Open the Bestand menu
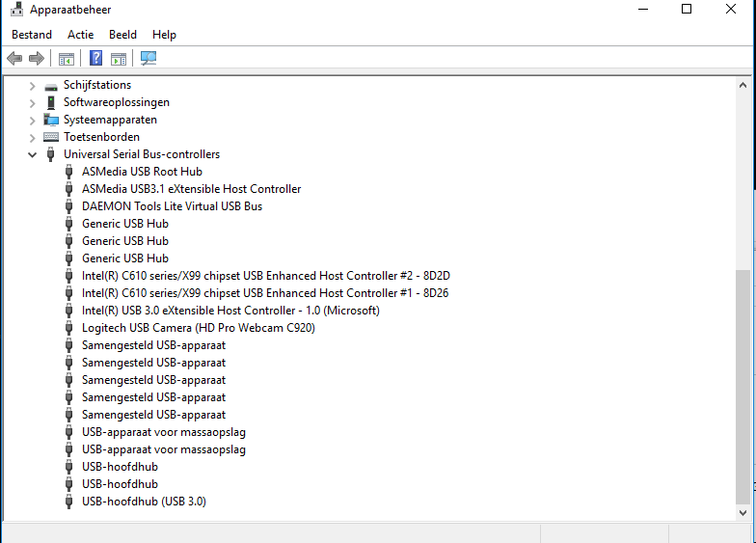This screenshot has width=756, height=543. (x=32, y=35)
